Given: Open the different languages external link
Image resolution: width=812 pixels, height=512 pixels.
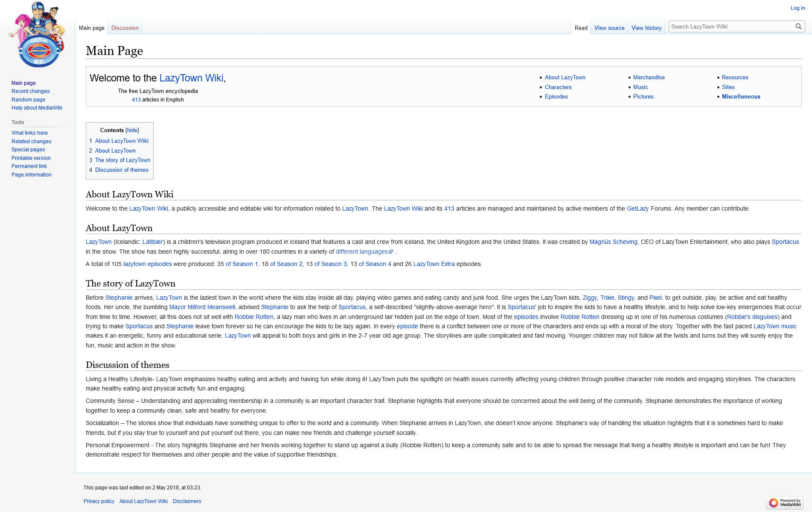Looking at the screenshot, I should (361, 252).
